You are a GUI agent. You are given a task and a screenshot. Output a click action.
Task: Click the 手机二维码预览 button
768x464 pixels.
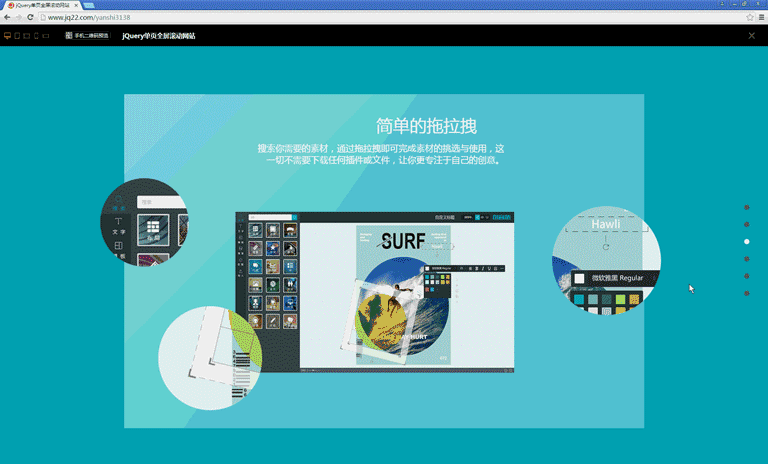(87, 35)
